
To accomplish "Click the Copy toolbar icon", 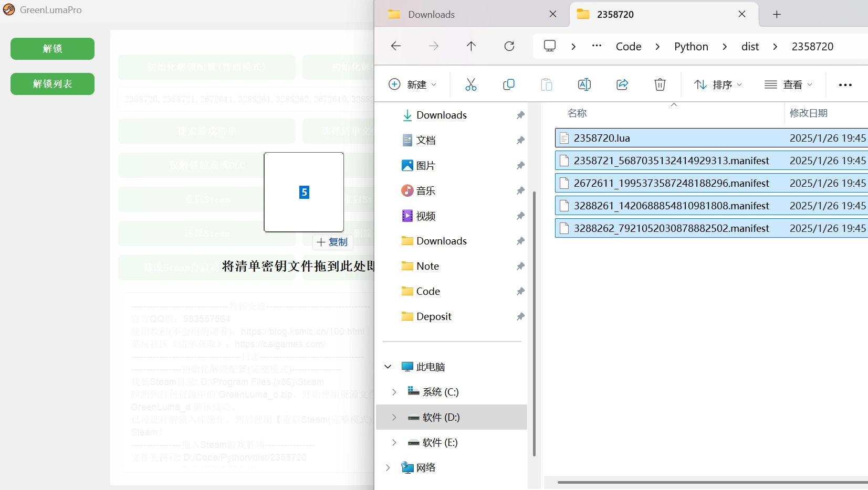I will point(509,84).
